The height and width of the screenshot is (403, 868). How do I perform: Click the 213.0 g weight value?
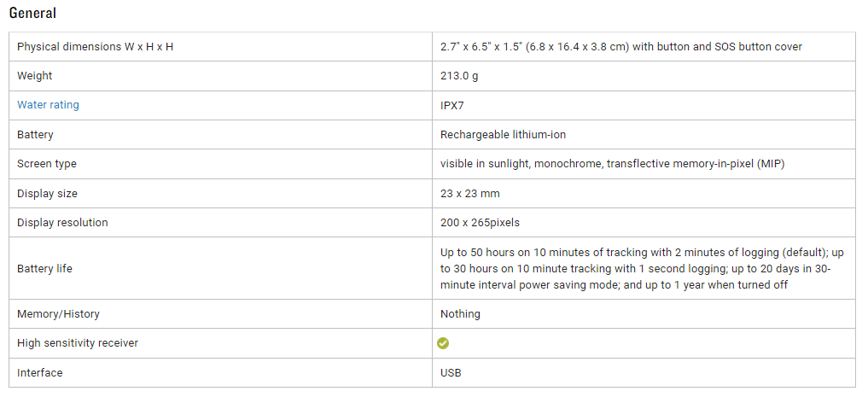tap(461, 76)
